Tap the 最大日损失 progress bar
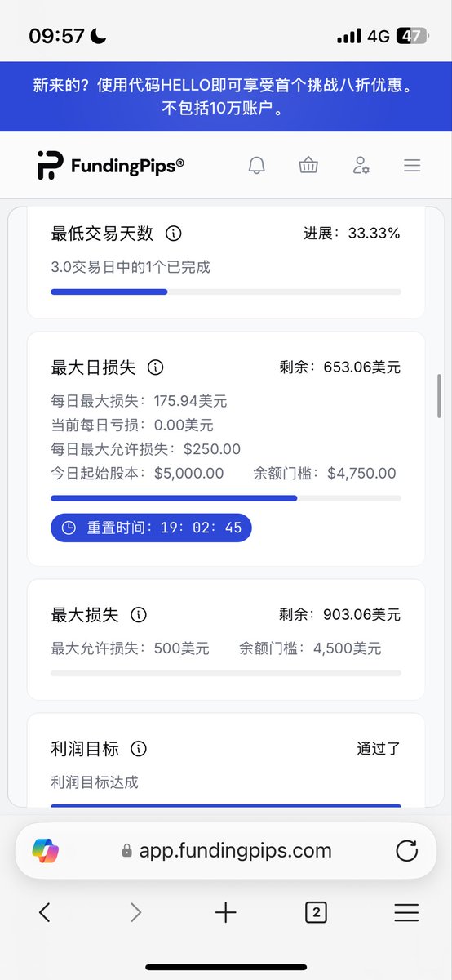 [x=226, y=497]
